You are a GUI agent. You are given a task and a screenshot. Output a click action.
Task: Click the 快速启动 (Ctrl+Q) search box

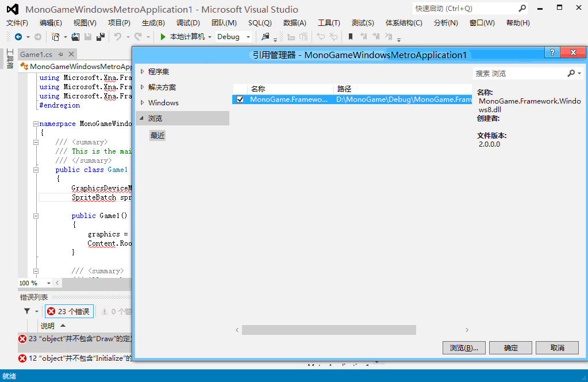point(465,8)
